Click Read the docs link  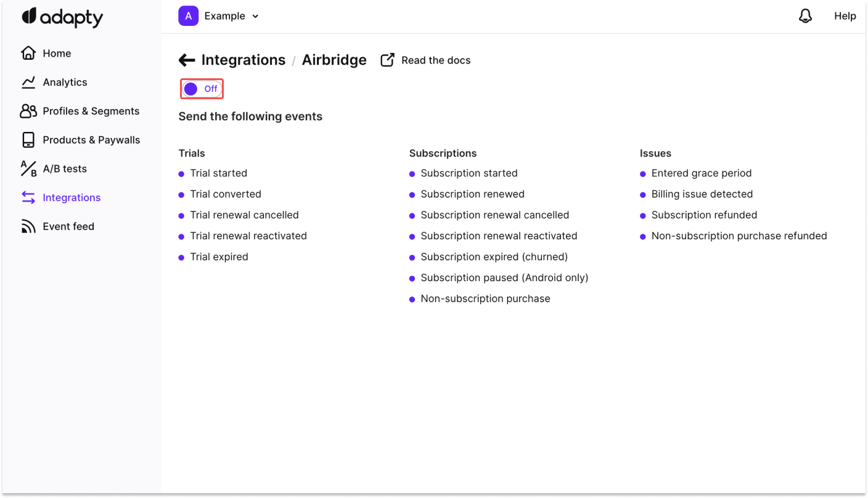436,60
